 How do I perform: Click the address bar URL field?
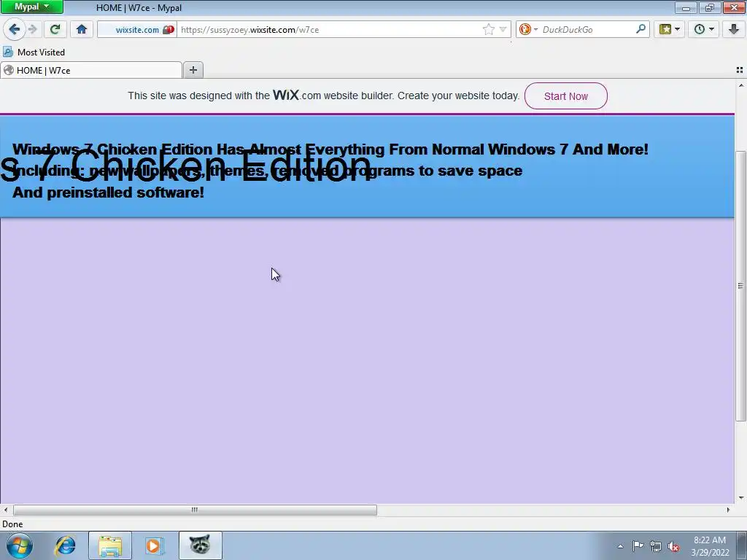pos(329,29)
